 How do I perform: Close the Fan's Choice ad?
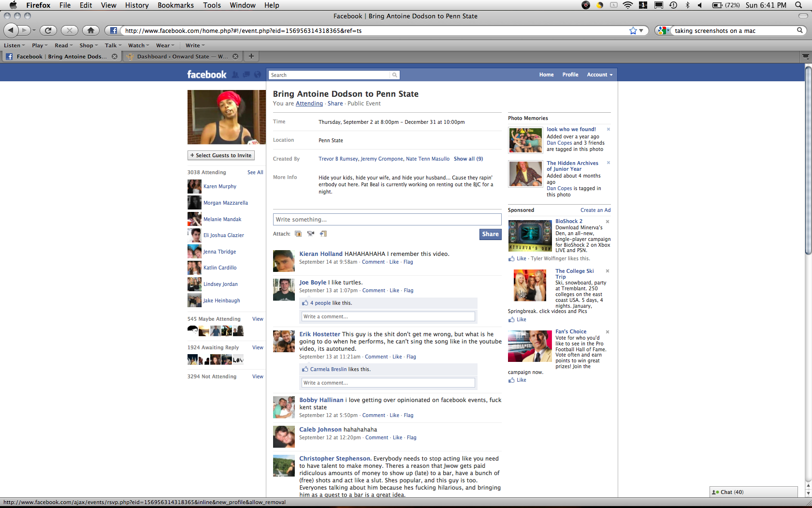coord(608,332)
